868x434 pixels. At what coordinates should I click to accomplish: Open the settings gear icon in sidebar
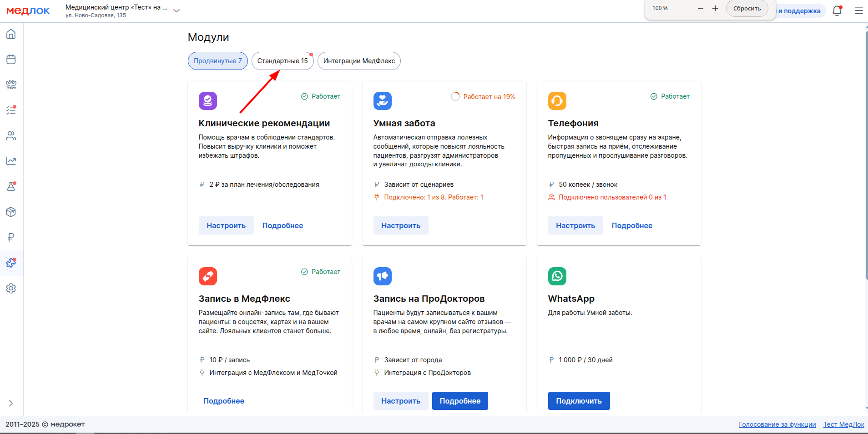11,288
